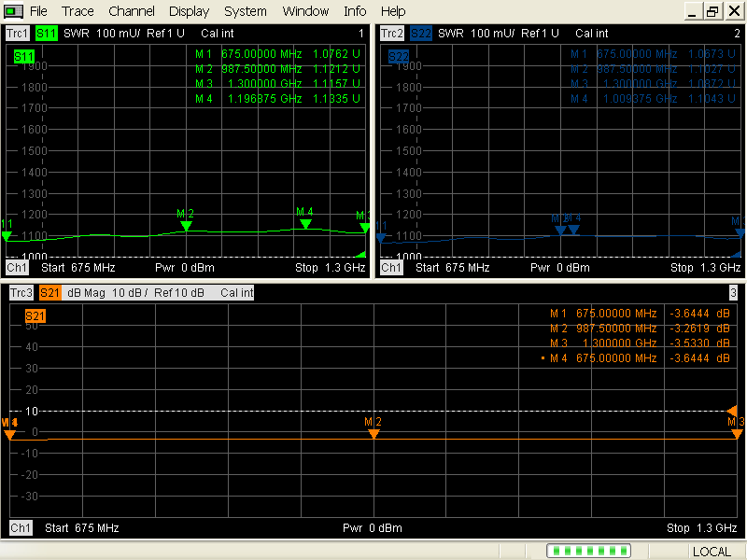This screenshot has width=747, height=560.
Task: Select the Trc1 trace label
Action: [17, 34]
